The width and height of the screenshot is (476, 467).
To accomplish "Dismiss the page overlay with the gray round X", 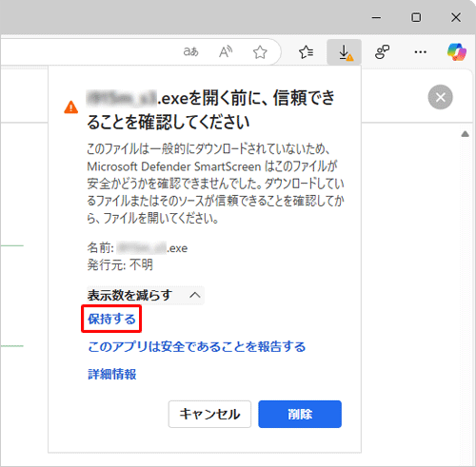I will (440, 97).
